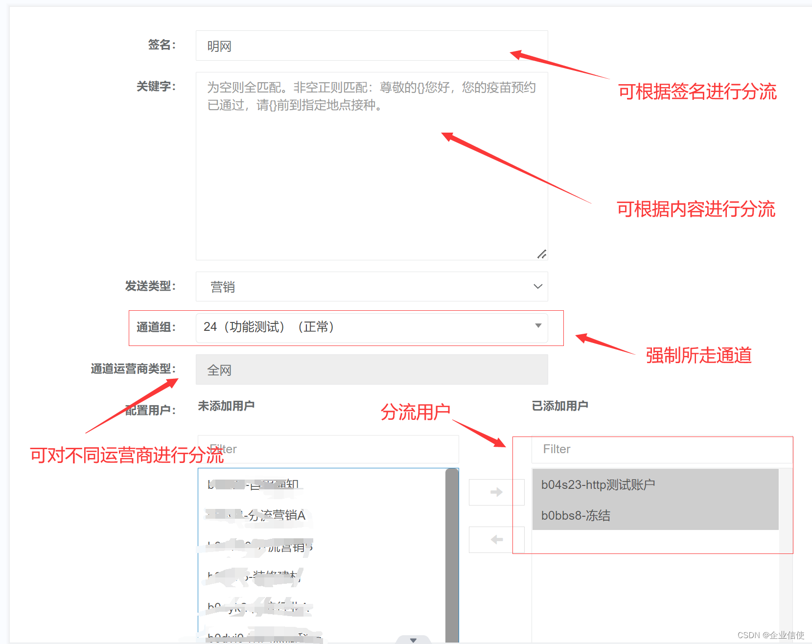Viewport: 812px width, 644px height.
Task: Click the Filter box under 未添加用户
Action: tap(328, 449)
